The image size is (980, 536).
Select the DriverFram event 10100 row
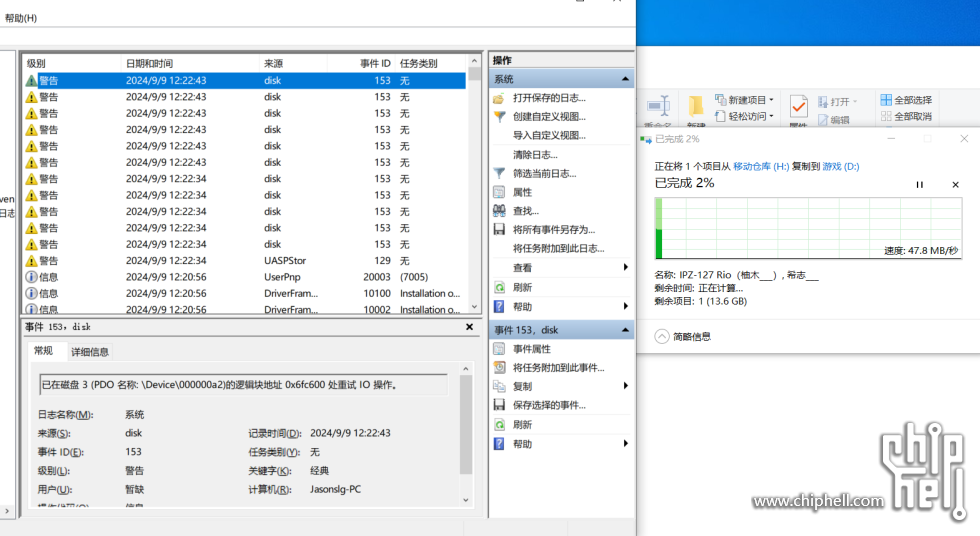tap(245, 294)
